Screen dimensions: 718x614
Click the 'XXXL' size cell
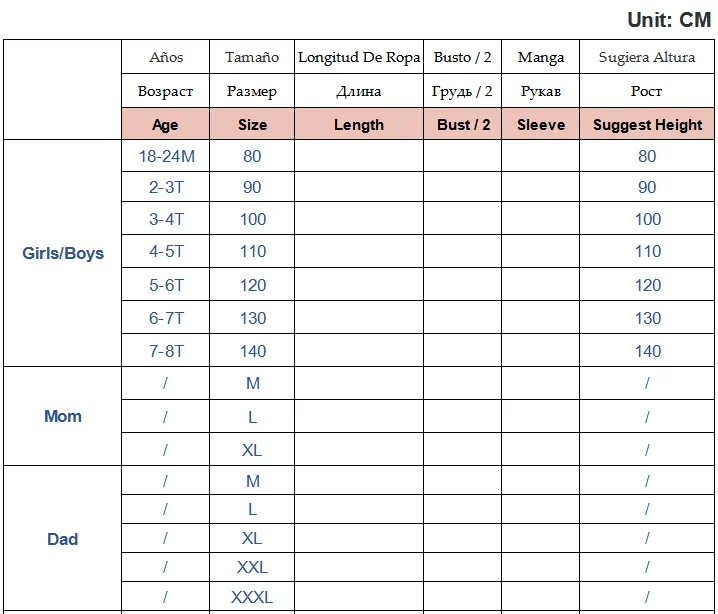252,597
